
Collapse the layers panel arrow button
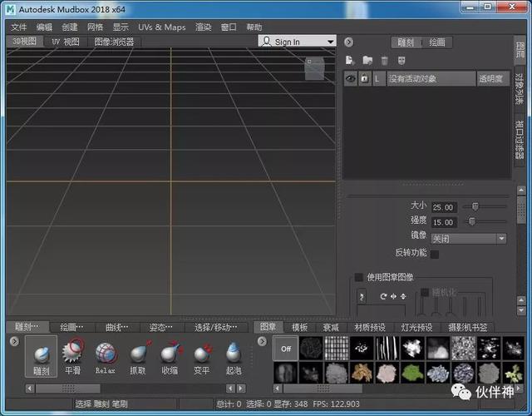click(x=348, y=42)
